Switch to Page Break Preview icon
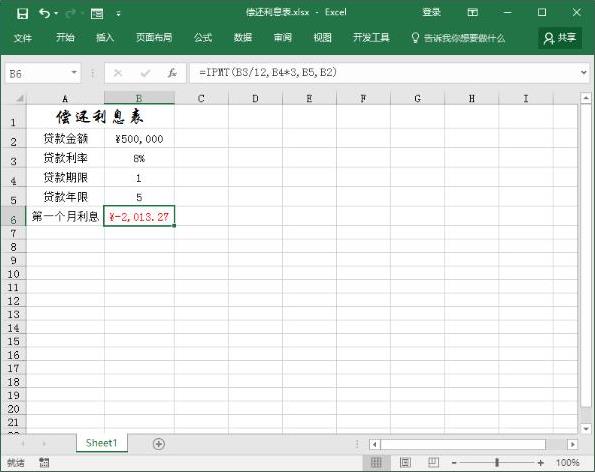The height and width of the screenshot is (472, 595). tap(433, 462)
